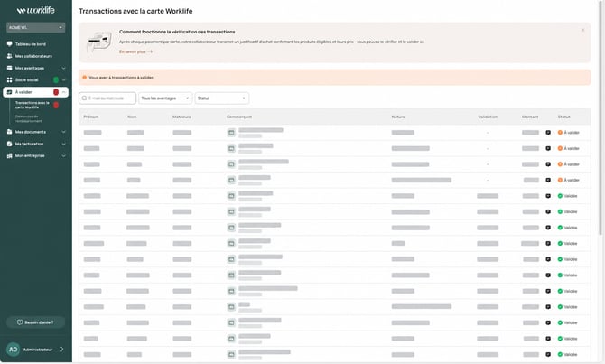The image size is (605, 364).
Task: Click the magnifier icon in the search field
Action: [84, 98]
